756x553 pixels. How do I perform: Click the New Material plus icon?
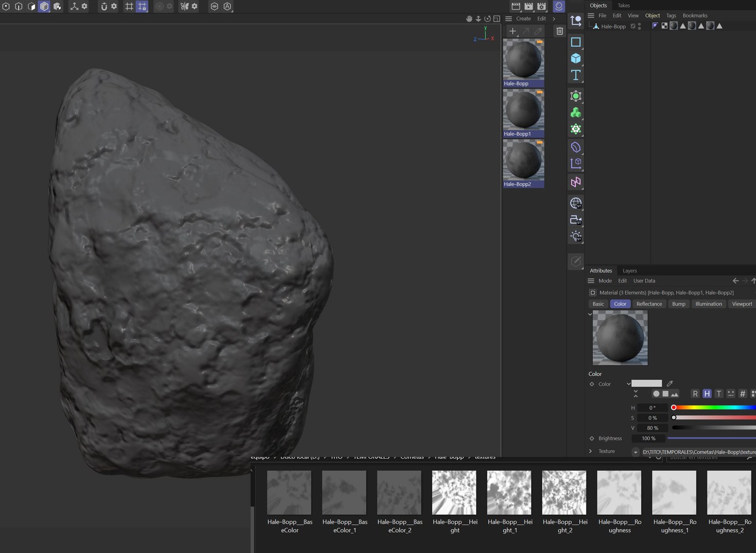pos(512,31)
